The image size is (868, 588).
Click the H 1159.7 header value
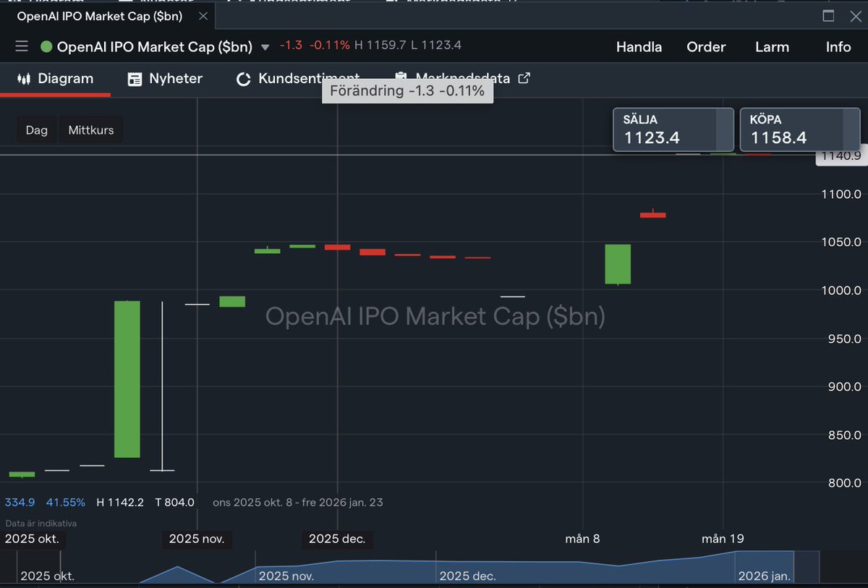380,46
